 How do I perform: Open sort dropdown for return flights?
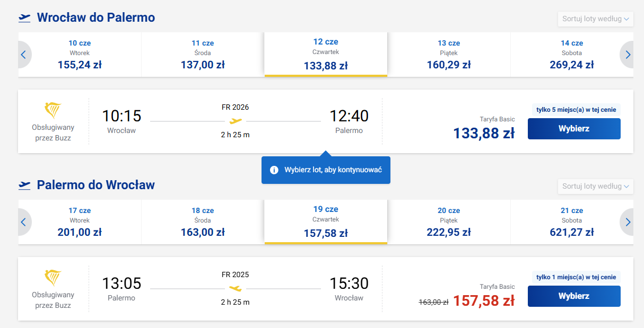(595, 187)
